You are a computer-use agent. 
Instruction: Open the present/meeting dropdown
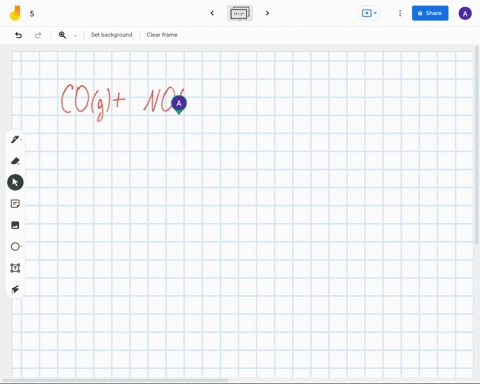(x=369, y=13)
